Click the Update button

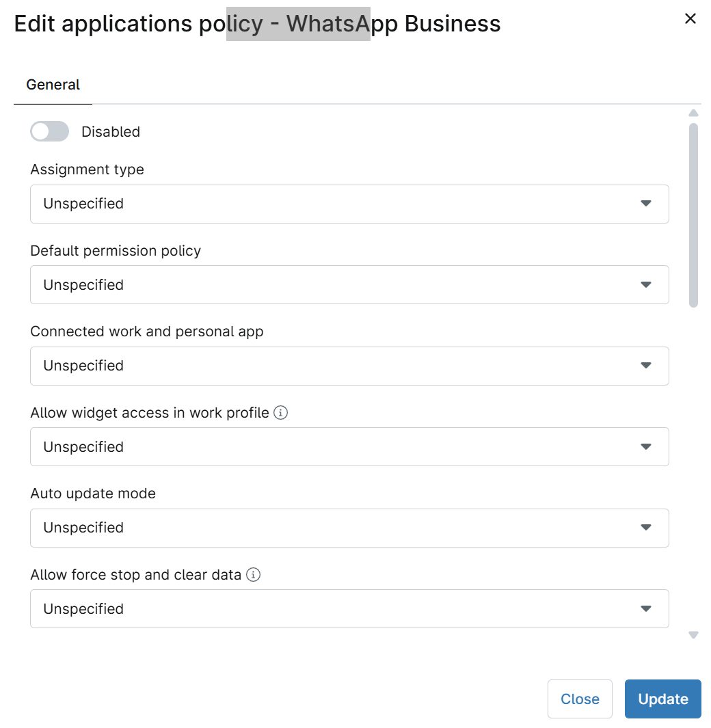click(x=662, y=699)
